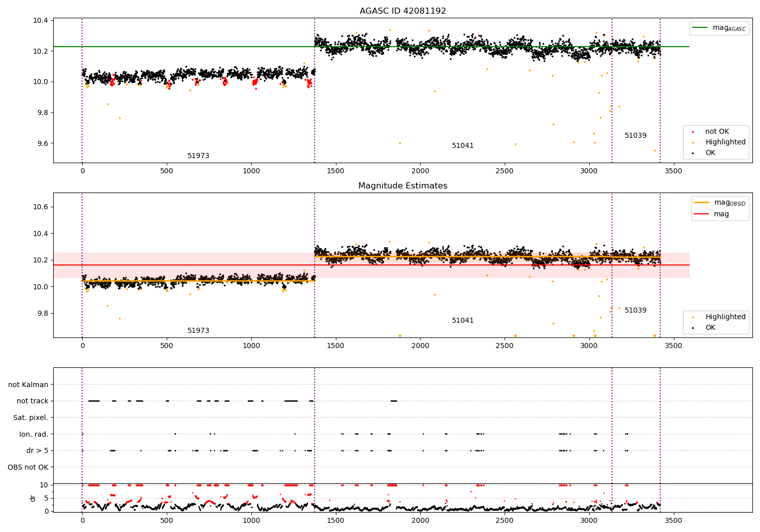Click obsid label 51039 in AGASC ID plot

pos(635,136)
